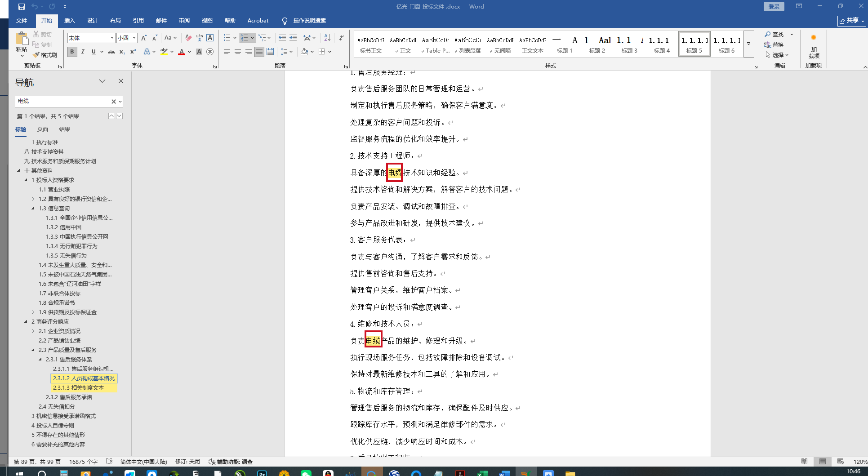Viewport: 868px width, 476px height.
Task: Increase paragraph indent
Action: pyautogui.click(x=293, y=38)
